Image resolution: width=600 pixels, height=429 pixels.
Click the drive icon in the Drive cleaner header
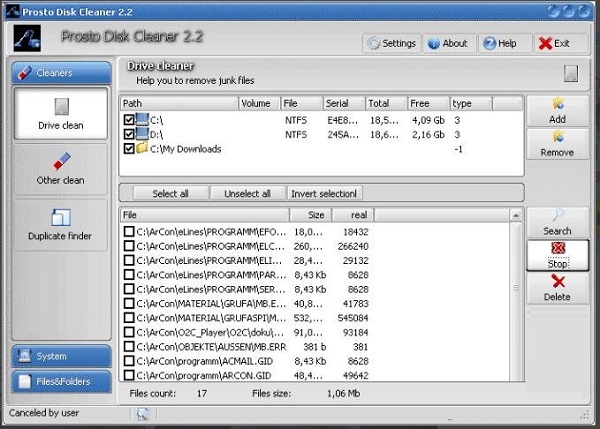571,73
